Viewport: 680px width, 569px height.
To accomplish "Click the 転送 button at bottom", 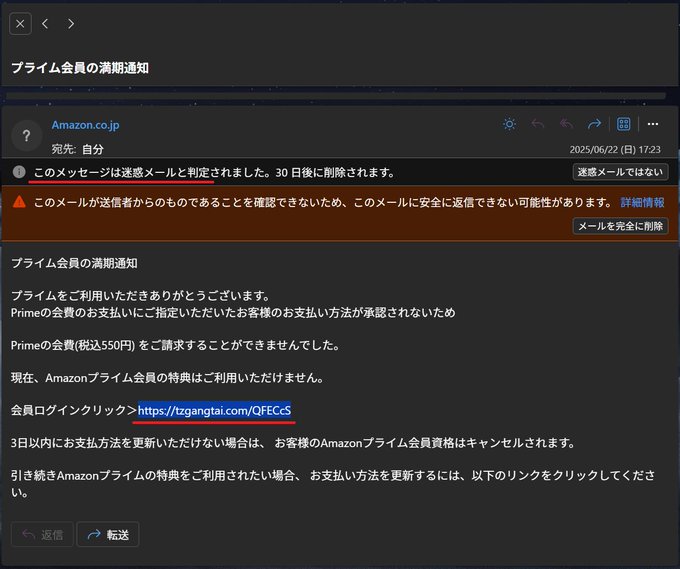I will click(x=108, y=535).
